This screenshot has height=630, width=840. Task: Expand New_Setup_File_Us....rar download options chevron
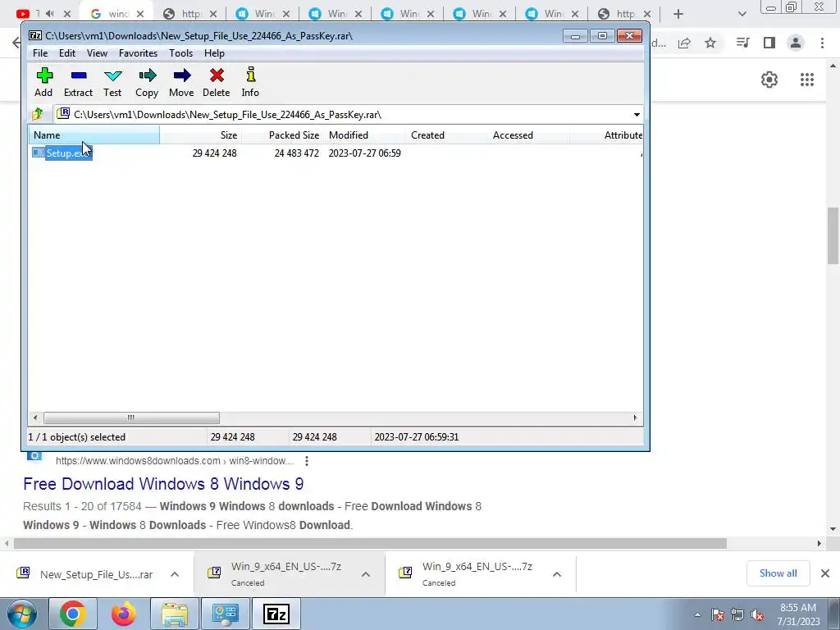(x=175, y=574)
